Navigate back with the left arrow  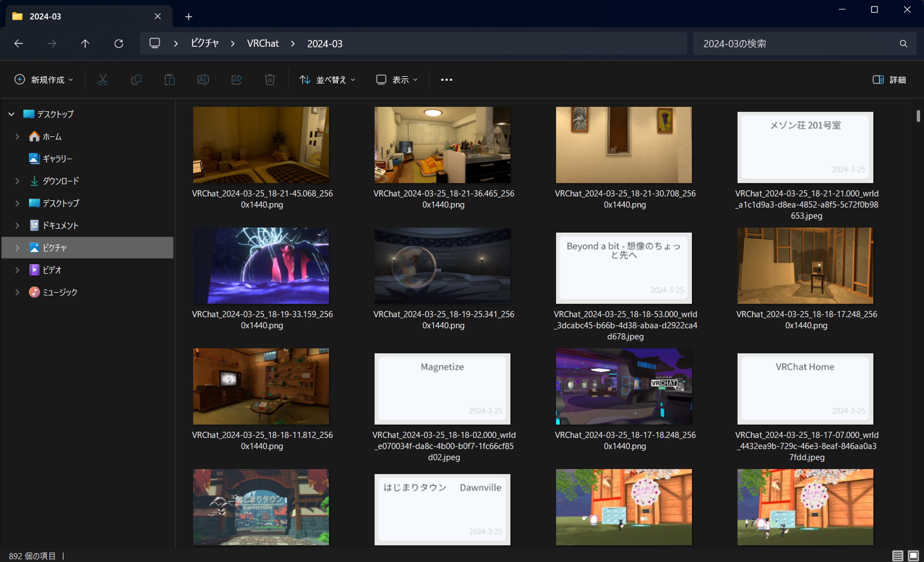click(x=18, y=44)
